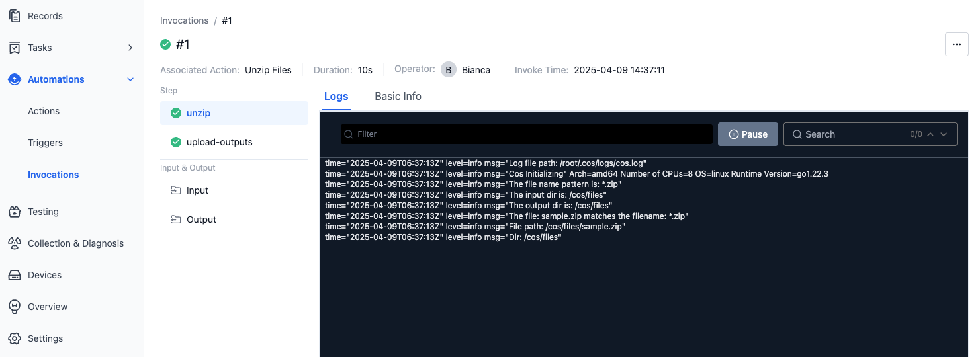Expand the Tasks submenu chevron
This screenshot has width=980, height=357.
coord(130,48)
